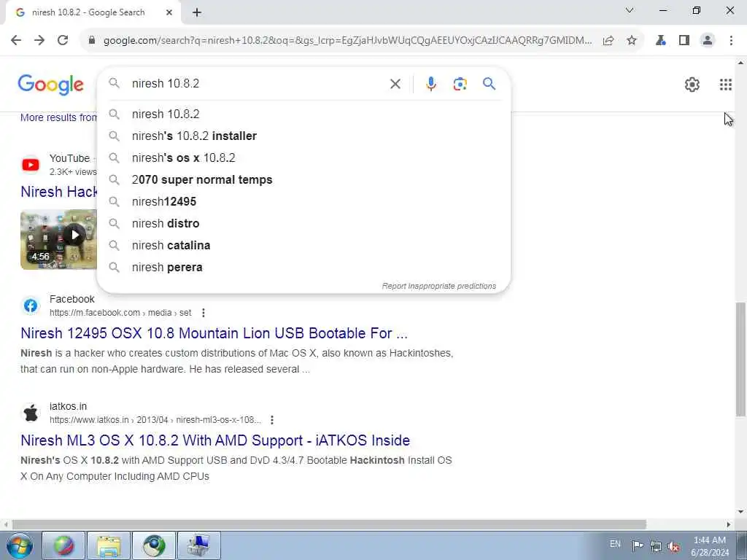Search by image with Google Lens
The width and height of the screenshot is (747, 560).
click(460, 85)
